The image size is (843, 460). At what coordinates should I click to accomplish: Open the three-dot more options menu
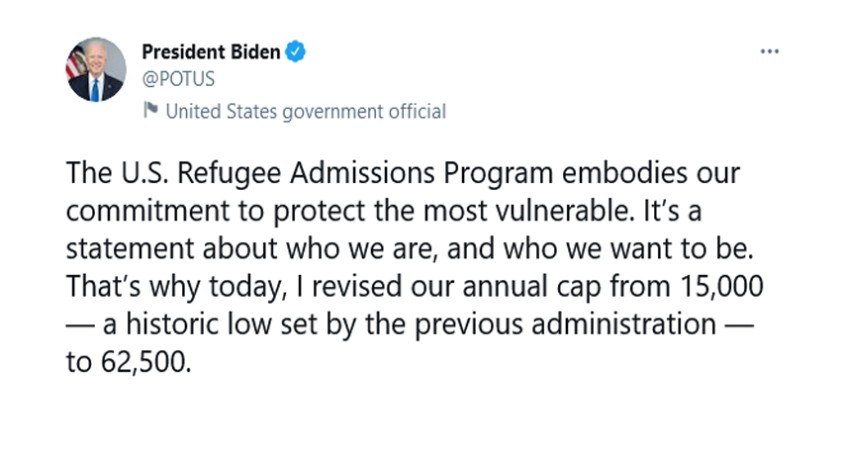click(768, 52)
